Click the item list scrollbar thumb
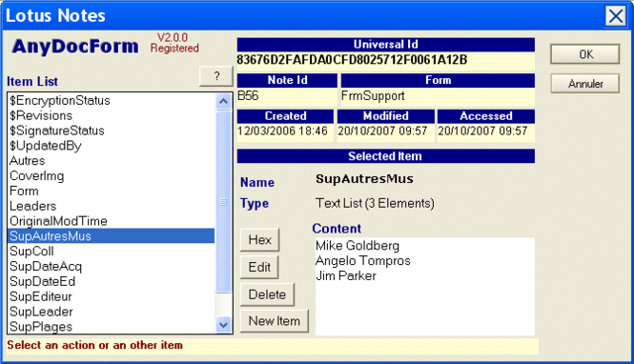Viewport: 634px width, 364px height. 224,201
